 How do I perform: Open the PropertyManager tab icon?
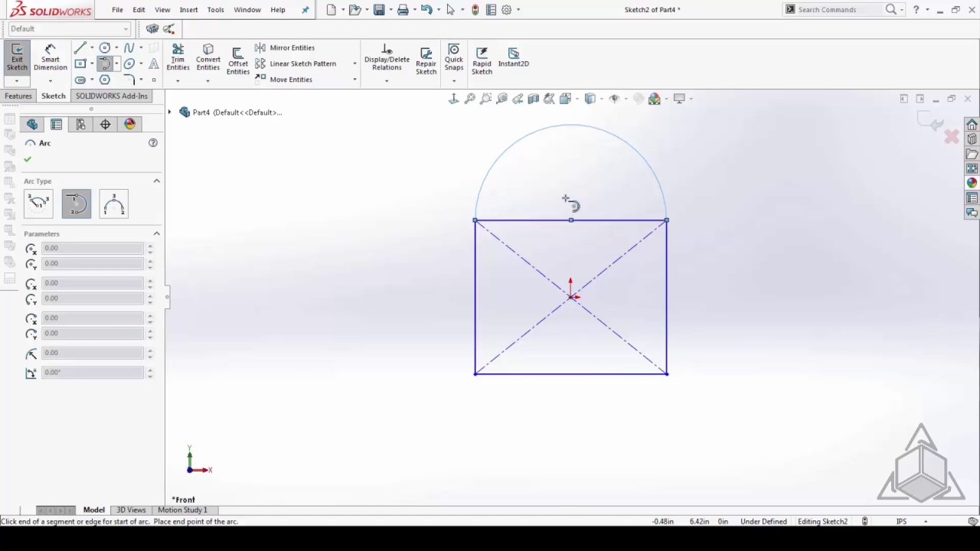[x=56, y=124]
